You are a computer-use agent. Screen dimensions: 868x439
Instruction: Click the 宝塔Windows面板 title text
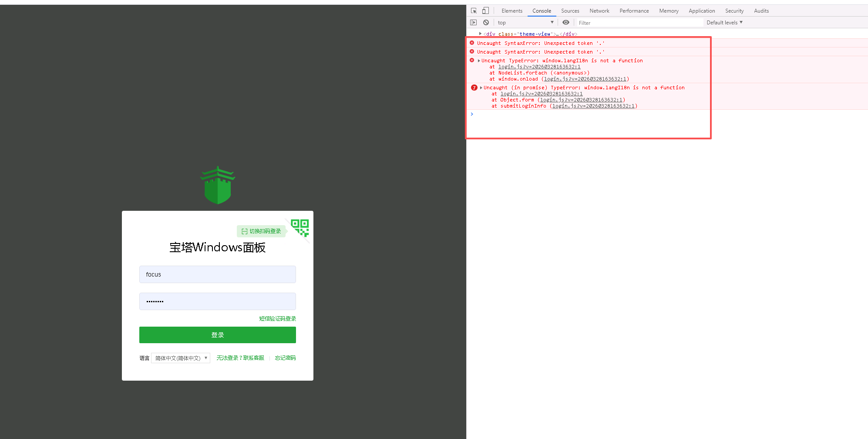[218, 247]
